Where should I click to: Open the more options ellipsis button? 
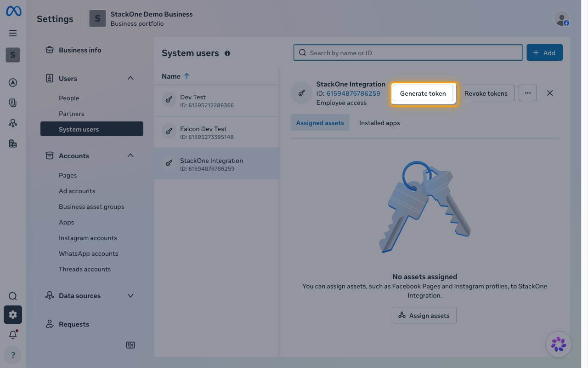coord(528,93)
